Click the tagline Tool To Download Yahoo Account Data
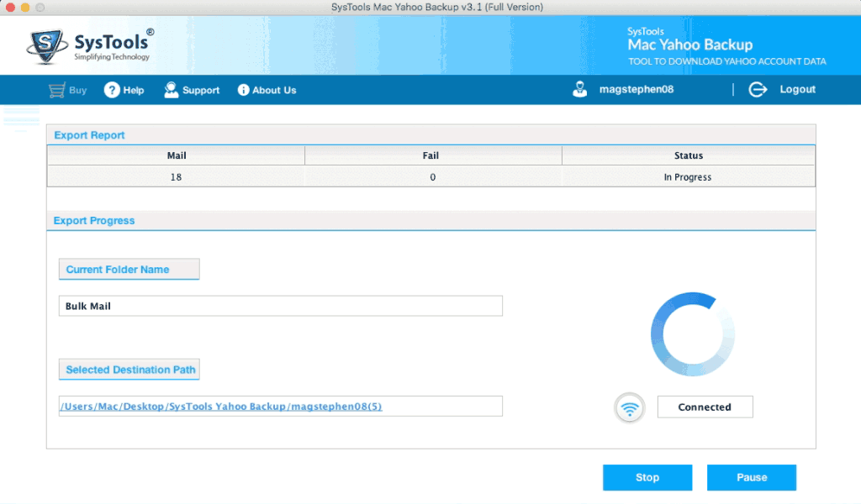Viewport: 861px width, 504px height. [x=727, y=61]
